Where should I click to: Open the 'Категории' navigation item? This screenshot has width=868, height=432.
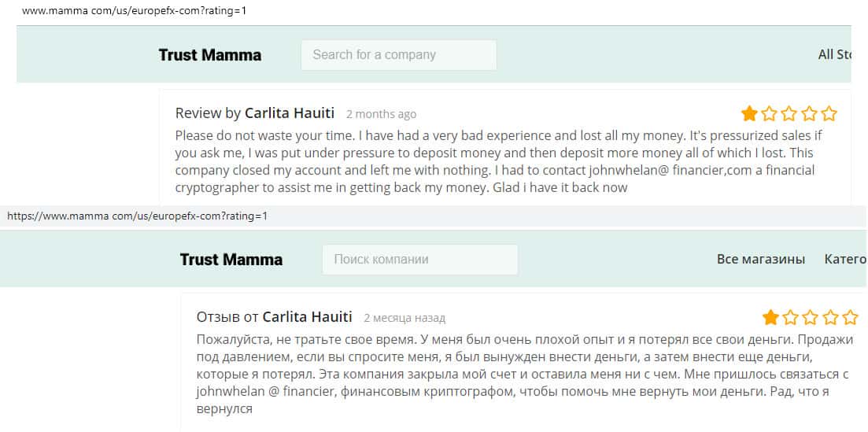[845, 260]
